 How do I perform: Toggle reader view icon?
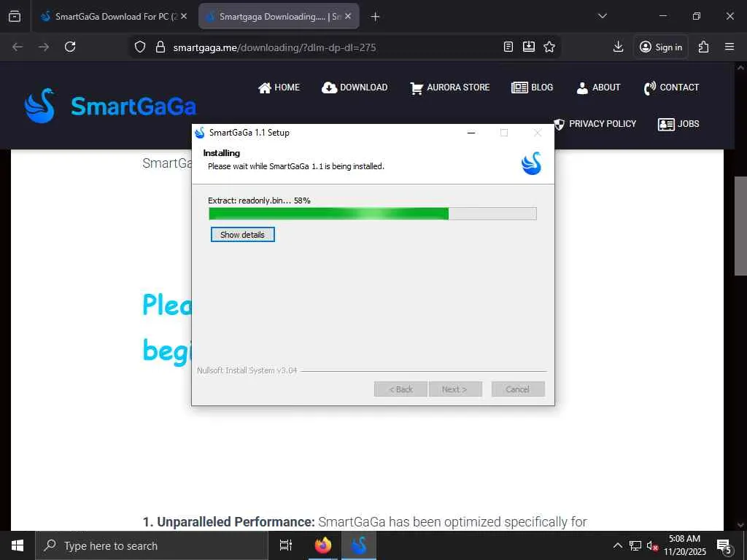(508, 47)
